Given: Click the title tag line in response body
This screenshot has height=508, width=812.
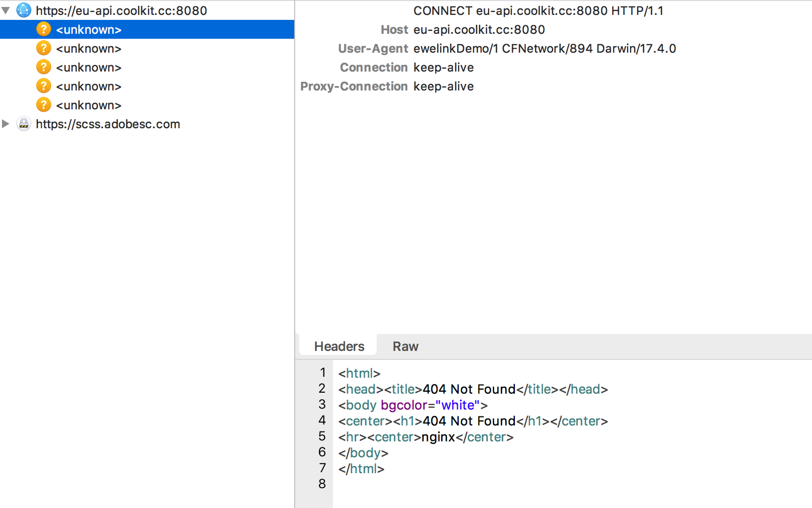Looking at the screenshot, I should [x=473, y=389].
